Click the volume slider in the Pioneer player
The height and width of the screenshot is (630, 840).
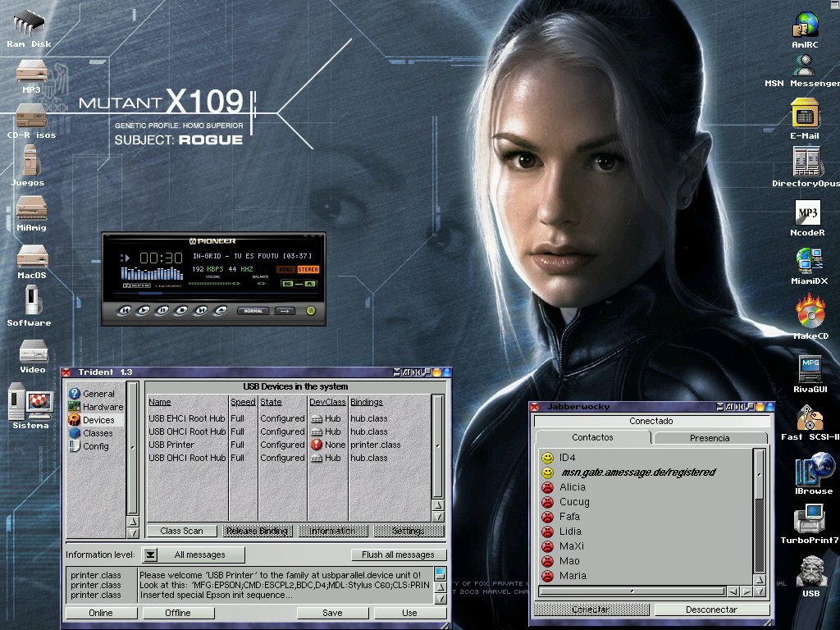(x=213, y=284)
